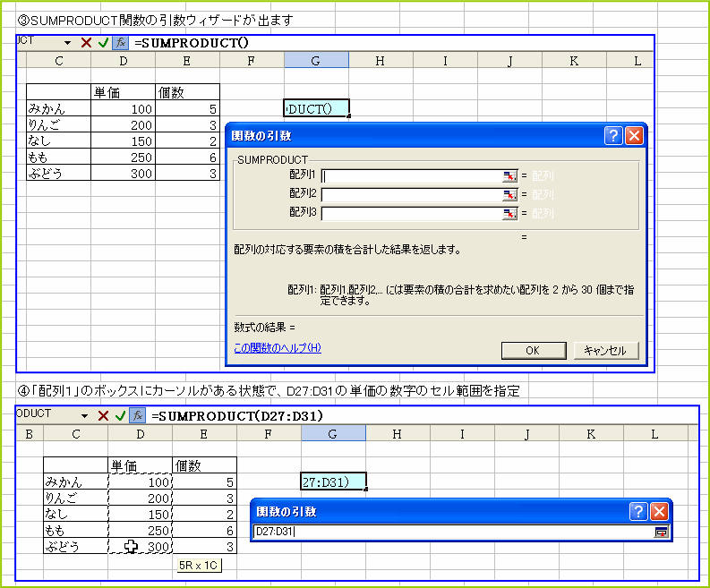Collapse dialog with 配列1 range selector icon
The image size is (710, 588).
(x=509, y=176)
